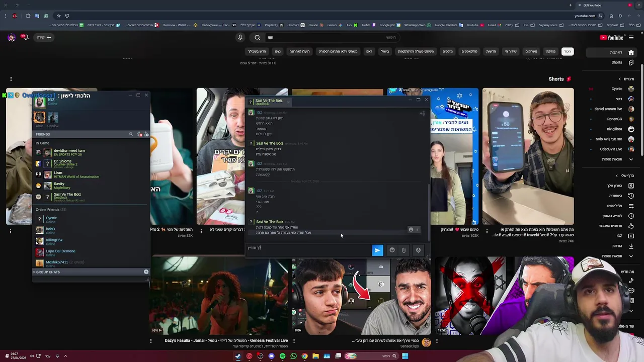The width and height of the screenshot is (644, 362).
Task: Start voice search with microphone icon
Action: pos(240,37)
